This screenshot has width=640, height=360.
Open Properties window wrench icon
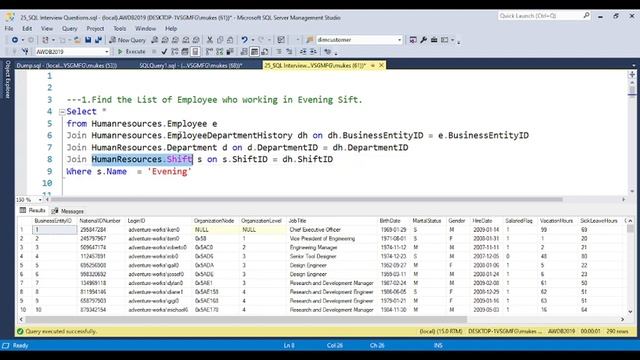coord(423,40)
